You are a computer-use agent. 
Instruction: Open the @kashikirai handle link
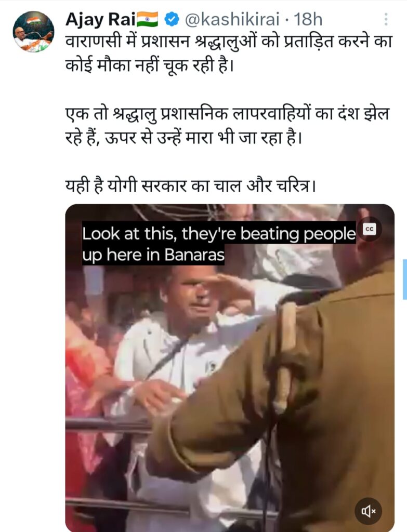click(232, 19)
